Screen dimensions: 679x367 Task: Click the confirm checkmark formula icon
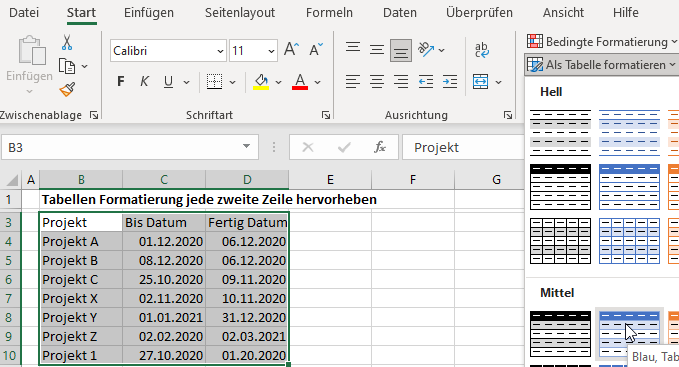point(344,147)
